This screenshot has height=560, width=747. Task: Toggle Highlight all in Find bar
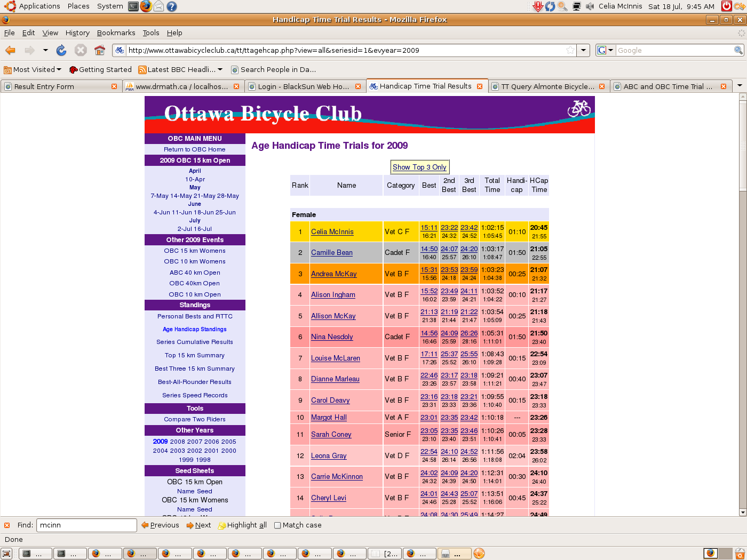coord(242,525)
